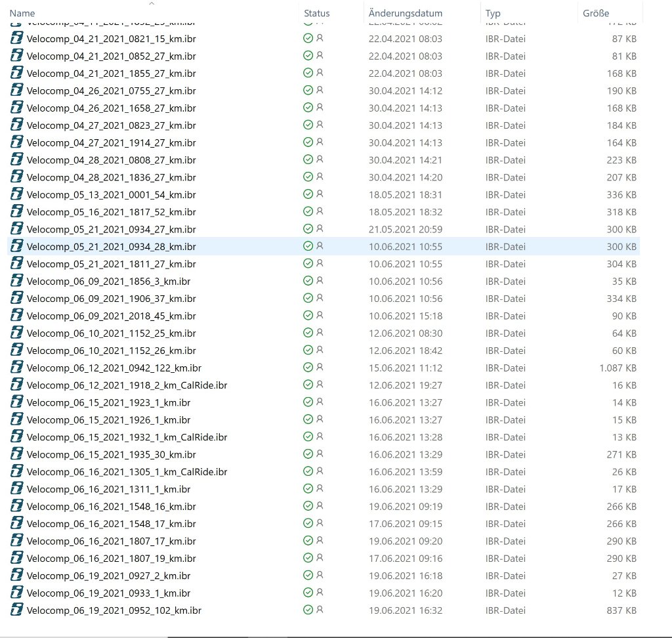This screenshot has height=638, width=672.
Task: Click the 318 KB size value
Action: [x=621, y=212]
